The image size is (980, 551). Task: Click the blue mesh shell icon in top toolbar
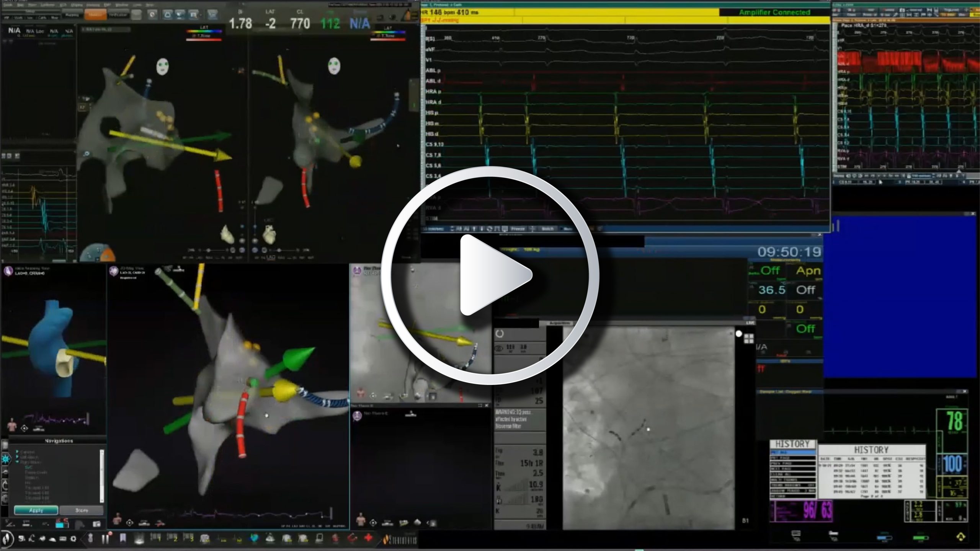(x=168, y=15)
